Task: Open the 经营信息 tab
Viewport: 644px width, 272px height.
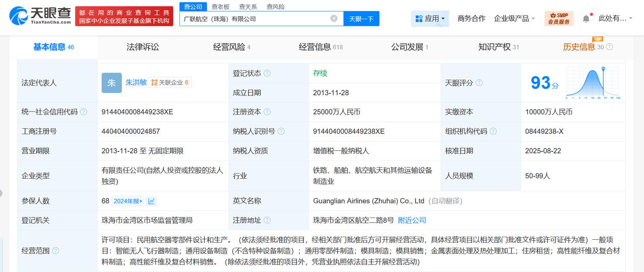Action: click(x=320, y=47)
